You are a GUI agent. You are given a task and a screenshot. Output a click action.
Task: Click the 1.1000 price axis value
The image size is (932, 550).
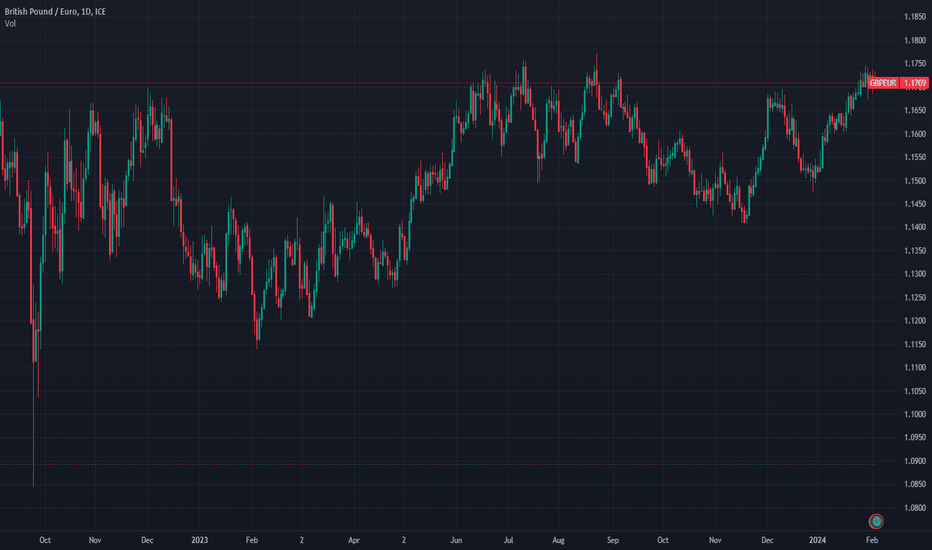(x=915, y=414)
